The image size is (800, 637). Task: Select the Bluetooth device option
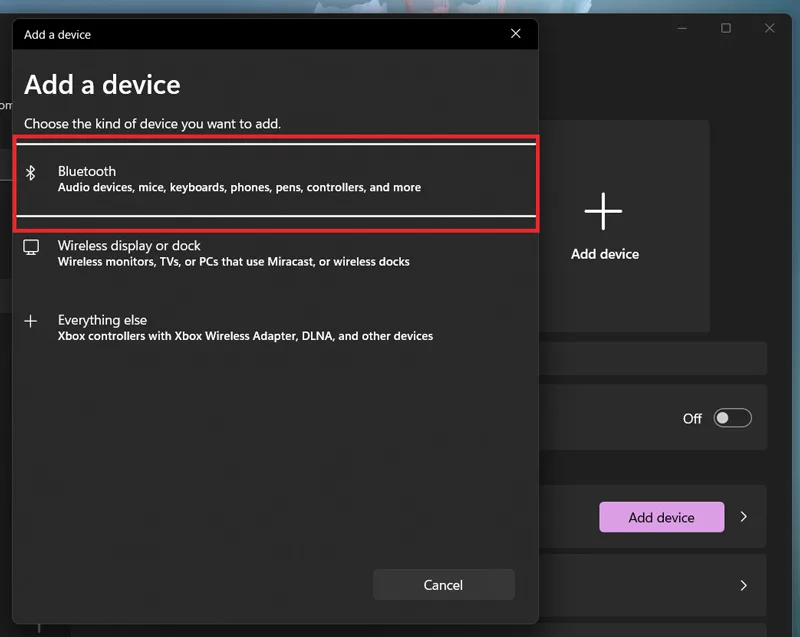click(x=276, y=180)
